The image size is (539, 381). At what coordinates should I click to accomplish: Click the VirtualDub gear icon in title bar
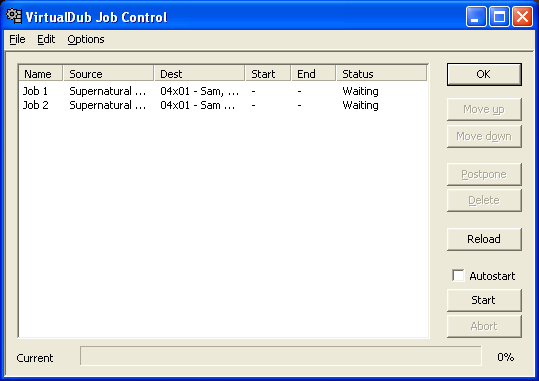pyautogui.click(x=14, y=16)
